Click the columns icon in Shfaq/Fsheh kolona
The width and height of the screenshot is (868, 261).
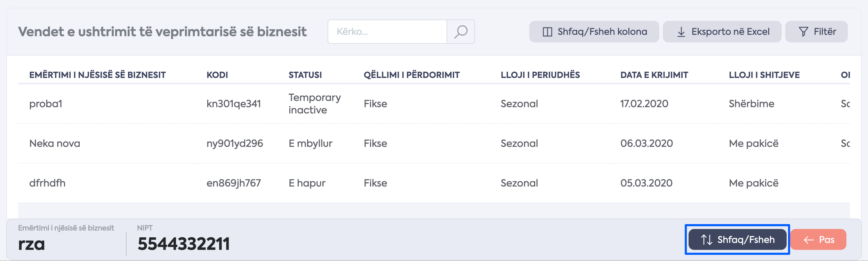pos(547,32)
